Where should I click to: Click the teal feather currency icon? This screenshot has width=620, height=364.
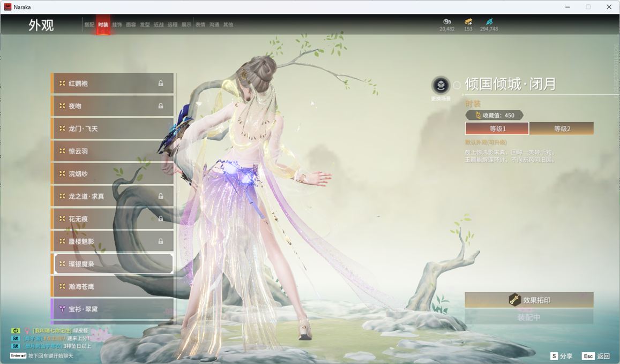coord(489,21)
